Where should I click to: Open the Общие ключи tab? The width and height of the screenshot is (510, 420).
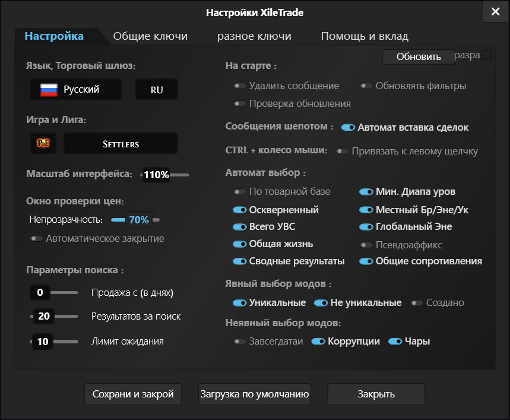pyautogui.click(x=150, y=36)
